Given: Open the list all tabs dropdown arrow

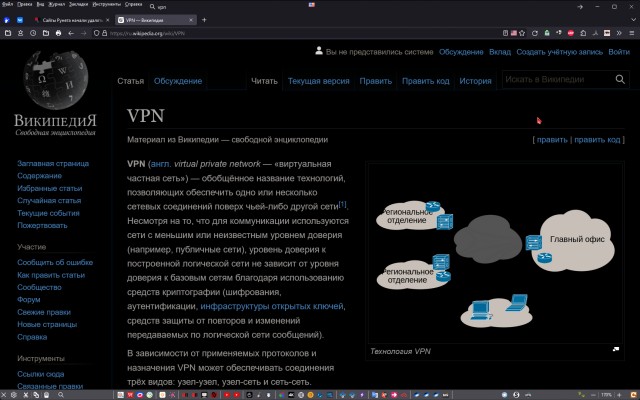Looking at the screenshot, I should 633,20.
